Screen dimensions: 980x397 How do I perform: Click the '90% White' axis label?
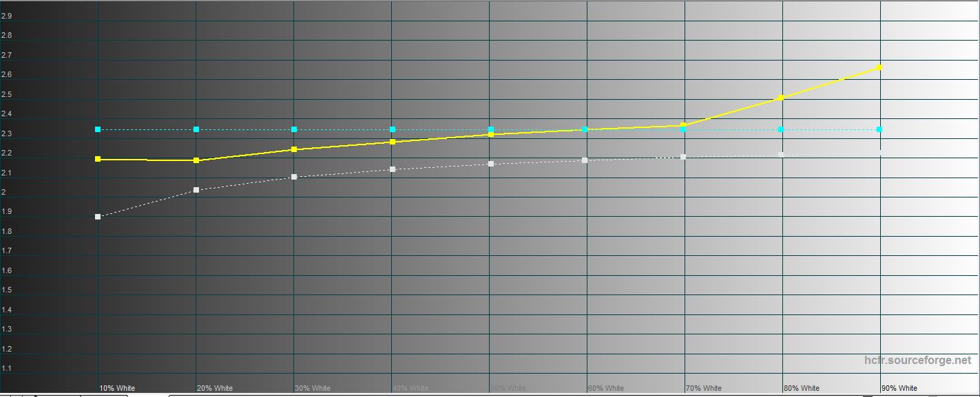(899, 388)
